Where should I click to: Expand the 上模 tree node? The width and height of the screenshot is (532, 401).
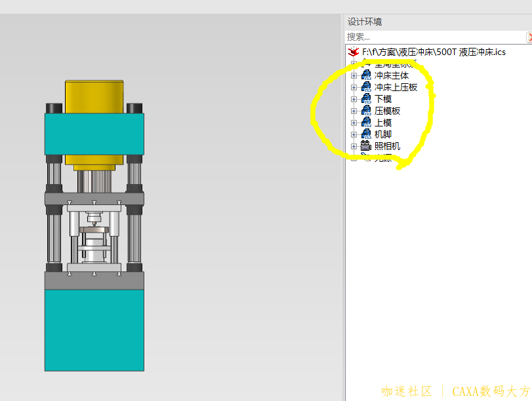click(x=354, y=123)
